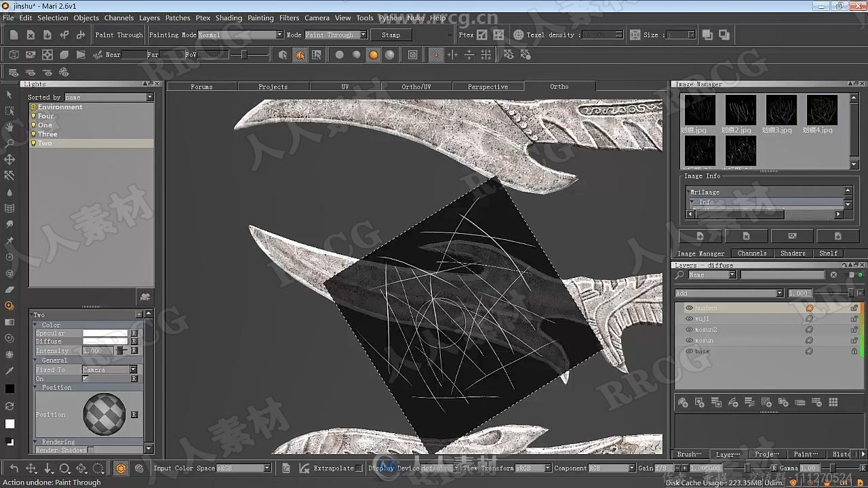
Task: Click the light position sphere preview
Action: (104, 414)
